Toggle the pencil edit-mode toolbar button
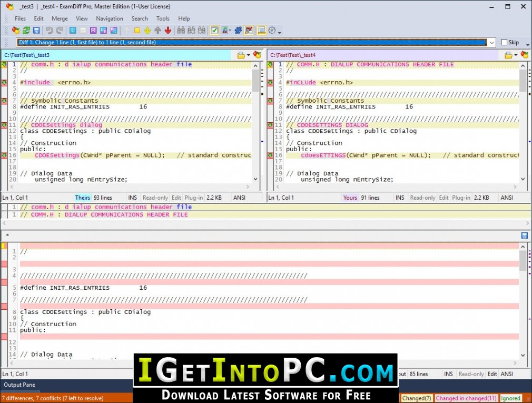 [x=249, y=31]
